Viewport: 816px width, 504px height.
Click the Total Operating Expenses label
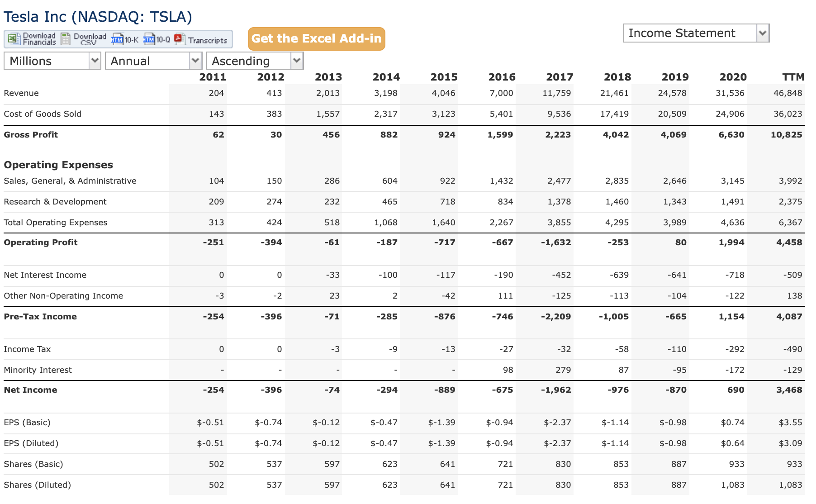click(56, 223)
